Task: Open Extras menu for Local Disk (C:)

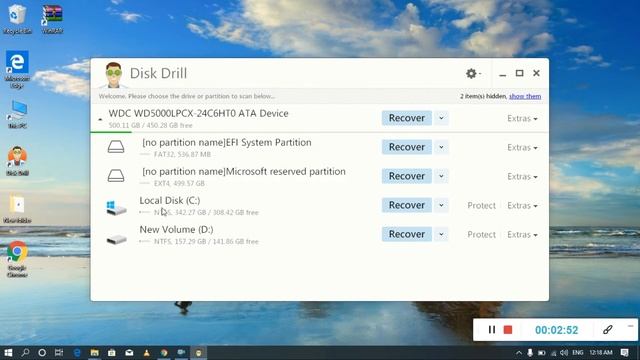Action: coord(522,205)
